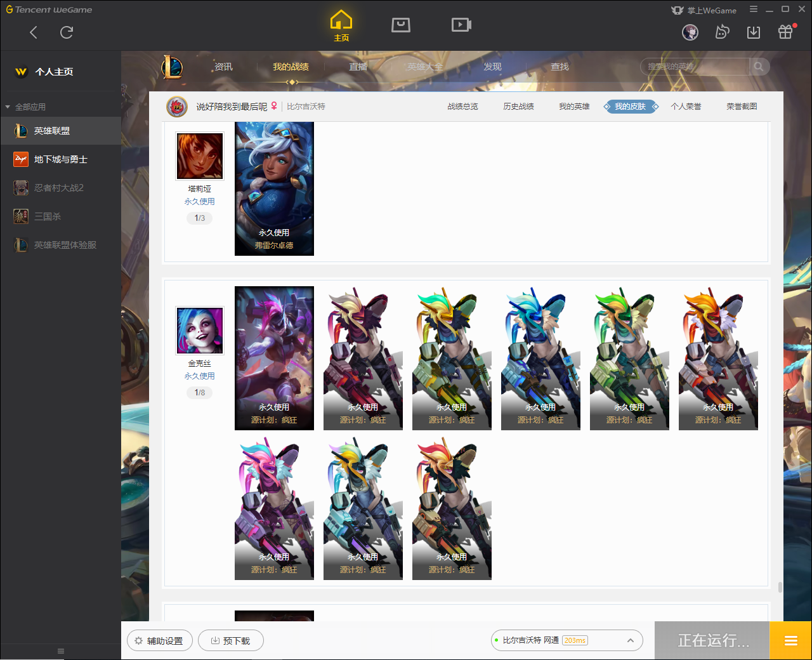Screen dimensions: 812x660
Task: Open the 查找 tab
Action: click(560, 67)
